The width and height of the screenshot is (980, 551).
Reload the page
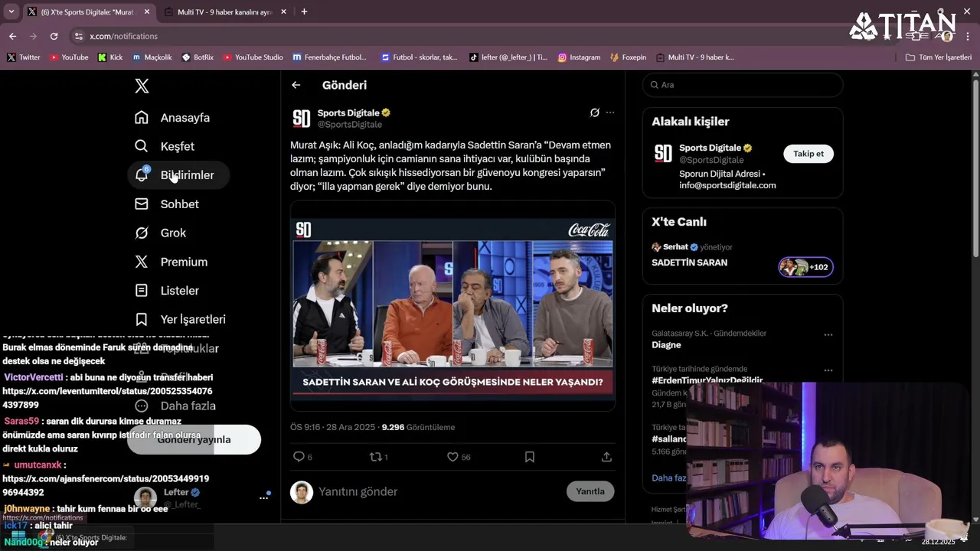click(x=54, y=36)
